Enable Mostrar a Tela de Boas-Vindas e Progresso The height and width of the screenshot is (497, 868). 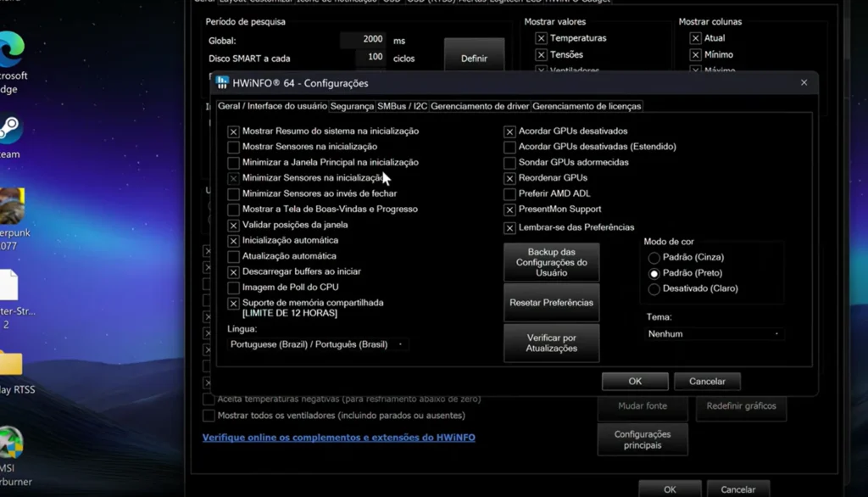[233, 209]
